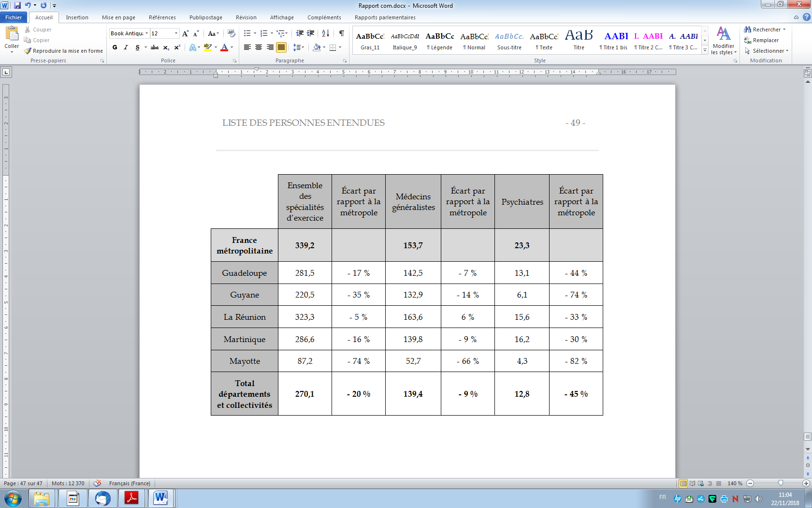This screenshot has width=812, height=508.
Task: Click the zoom slider handle
Action: [x=780, y=483]
